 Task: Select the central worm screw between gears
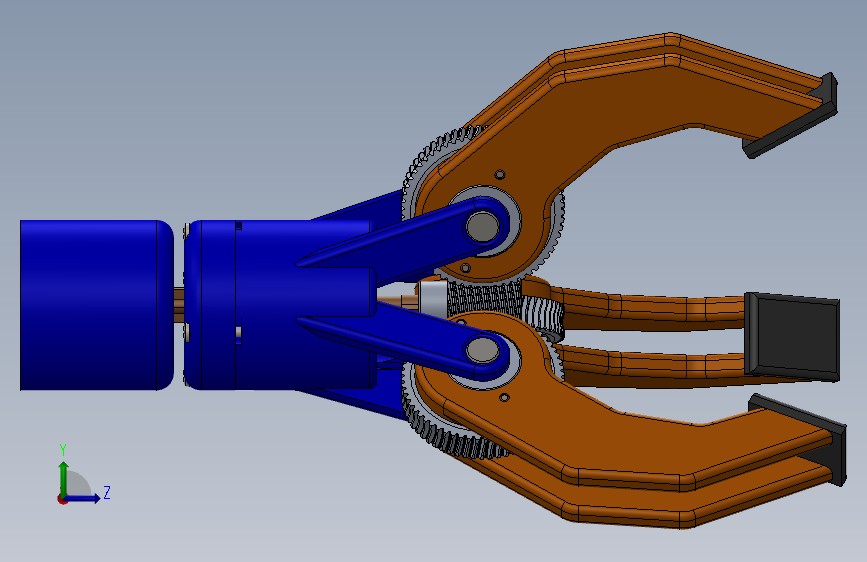pos(484,299)
